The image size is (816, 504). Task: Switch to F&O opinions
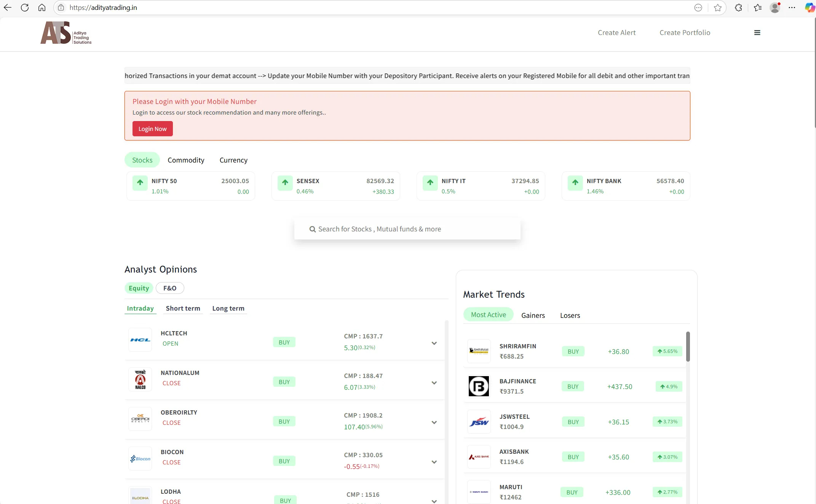[x=170, y=288]
